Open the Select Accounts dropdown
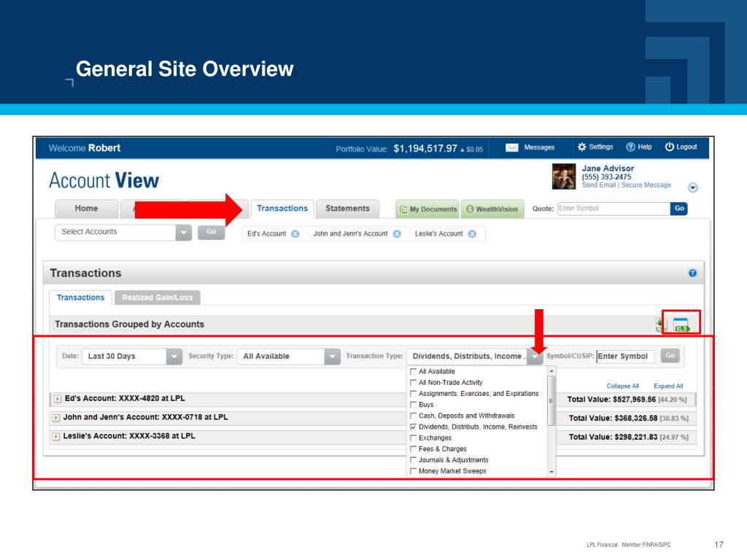This screenshot has height=560, width=747. [x=123, y=232]
